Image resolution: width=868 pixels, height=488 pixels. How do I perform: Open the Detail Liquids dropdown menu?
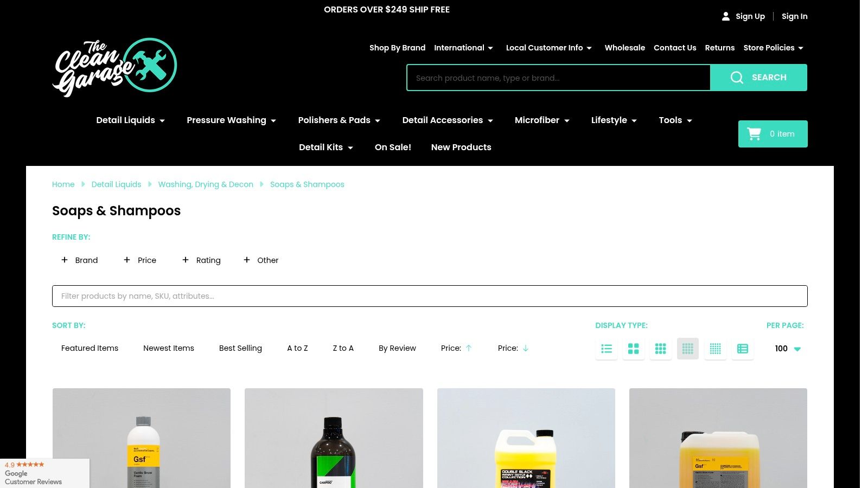[x=130, y=120]
